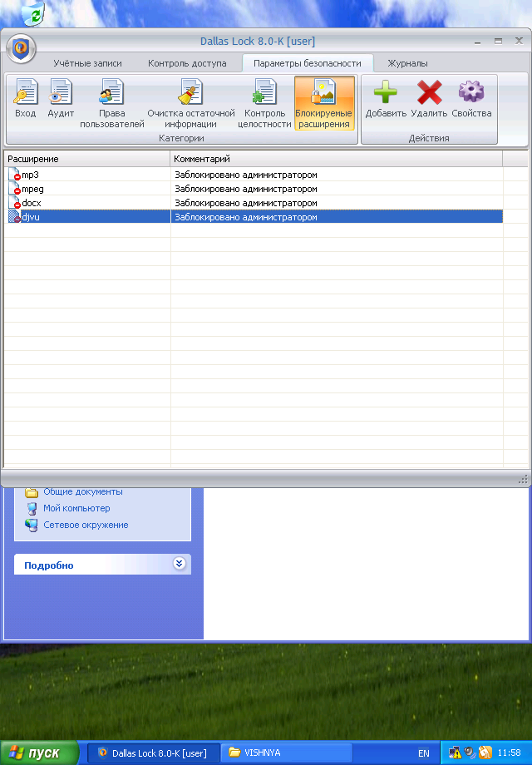Open Свойства gear icon
This screenshot has width=532, height=765.
(471, 91)
